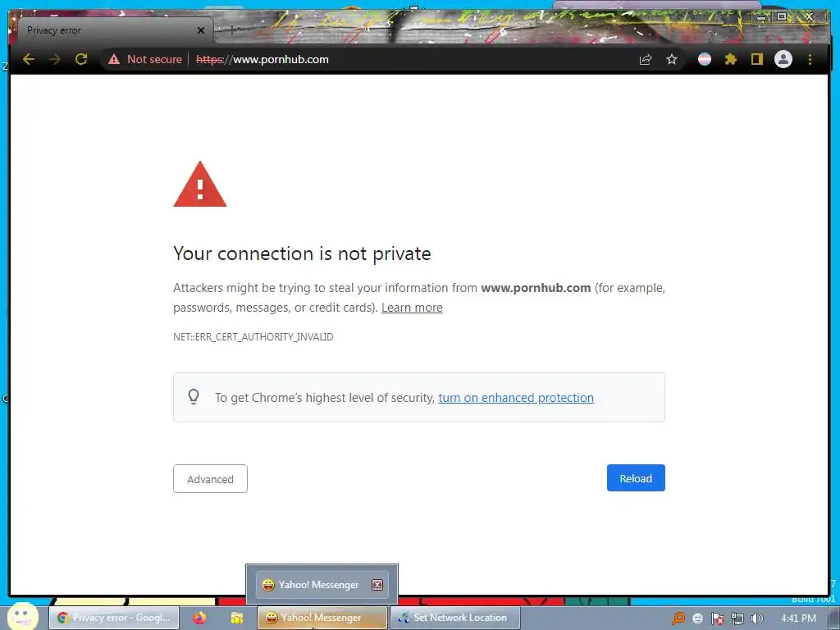Open the file explorer folder taskbar icon

coord(237,618)
